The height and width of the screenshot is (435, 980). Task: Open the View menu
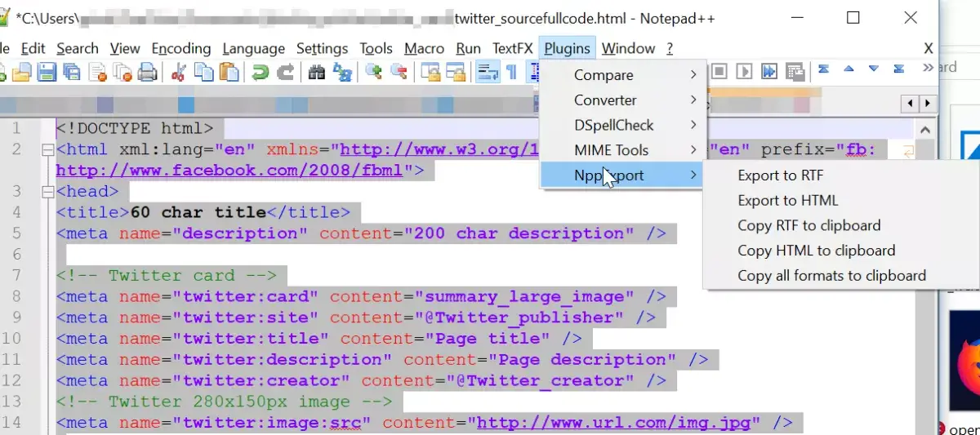pos(125,48)
